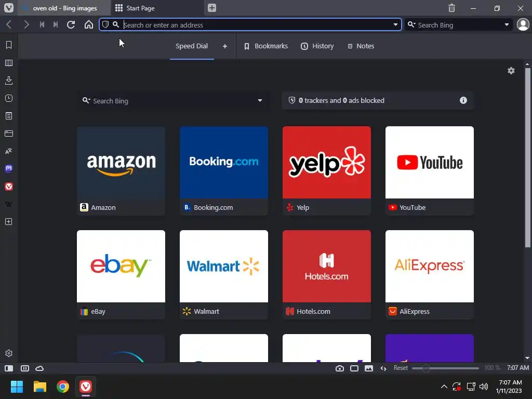Image resolution: width=532 pixels, height=399 pixels.
Task: Open the YouTube speed dial
Action: (x=430, y=170)
